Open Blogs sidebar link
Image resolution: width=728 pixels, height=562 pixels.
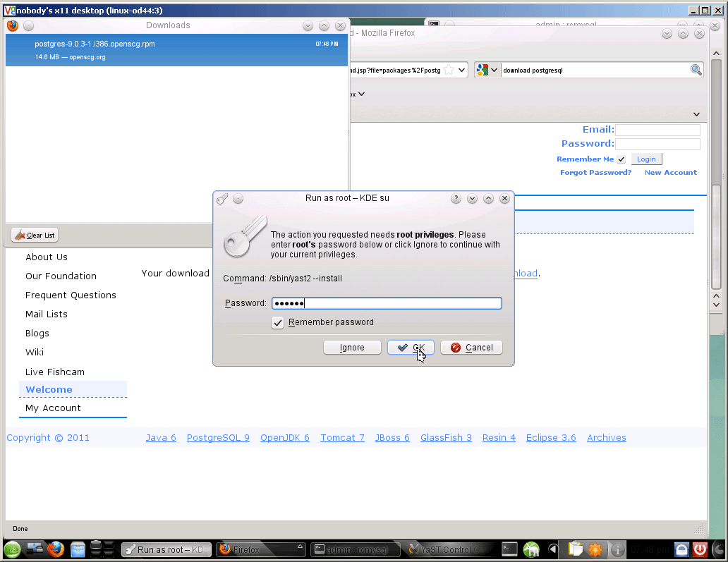click(37, 334)
